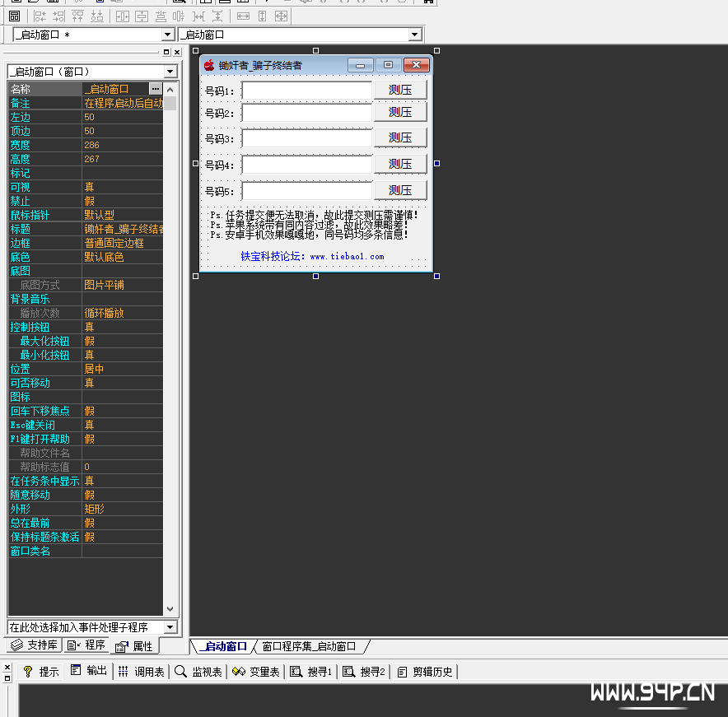Click the window form icon starting the alignment toolbar
Image resolution: width=728 pixels, height=717 pixels.
pyautogui.click(x=14, y=16)
